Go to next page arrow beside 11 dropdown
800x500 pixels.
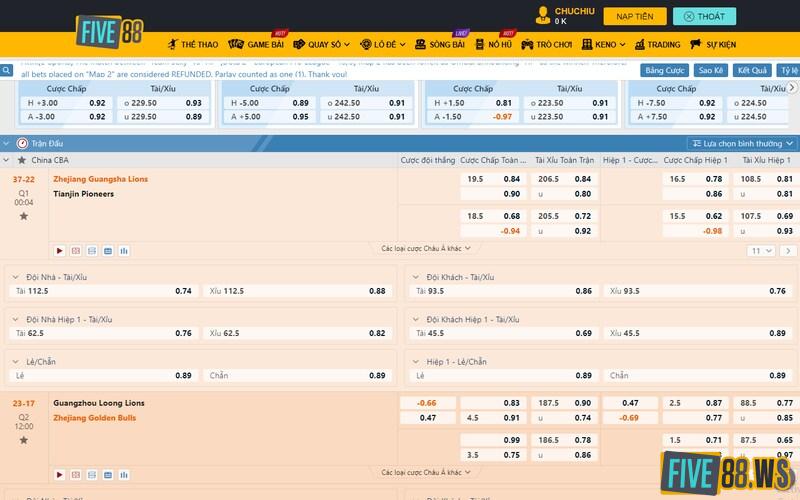click(788, 251)
